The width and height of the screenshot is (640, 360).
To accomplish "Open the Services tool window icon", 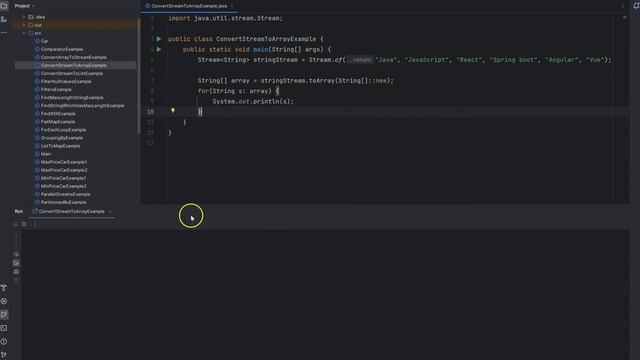I will [4, 301].
